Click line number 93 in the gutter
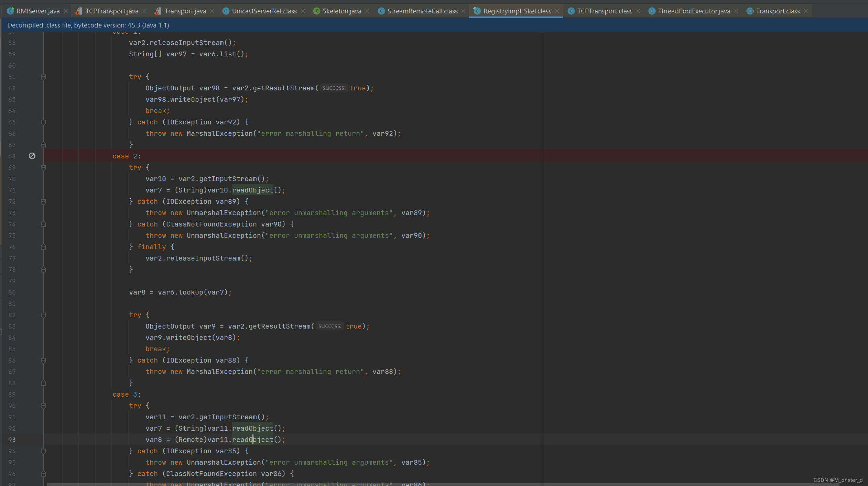This screenshot has width=868, height=486. click(12, 440)
